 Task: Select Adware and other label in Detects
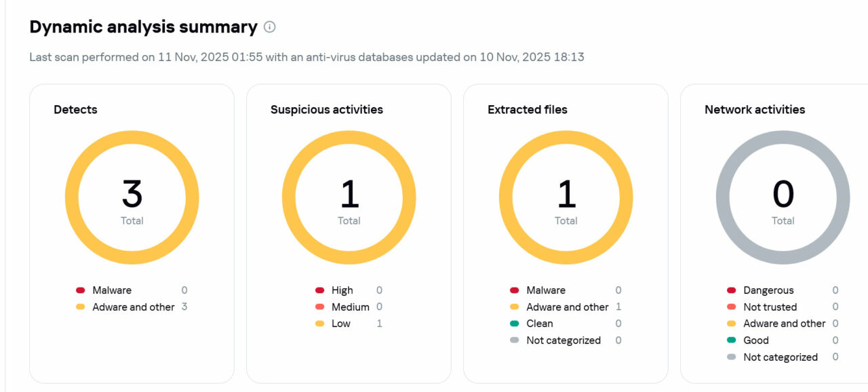134,307
